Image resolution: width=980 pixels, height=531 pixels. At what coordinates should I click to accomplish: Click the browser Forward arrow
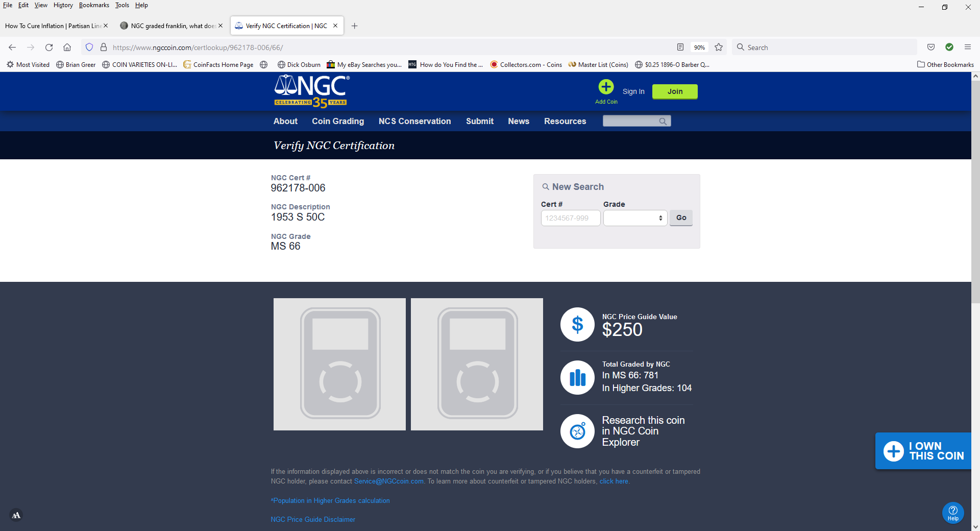(x=31, y=47)
